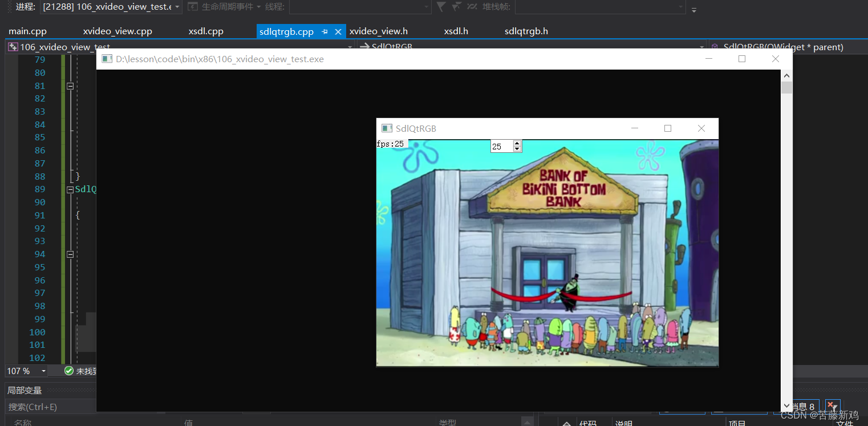
Task: Open the 107 % editor zoom dropdown
Action: coord(26,371)
